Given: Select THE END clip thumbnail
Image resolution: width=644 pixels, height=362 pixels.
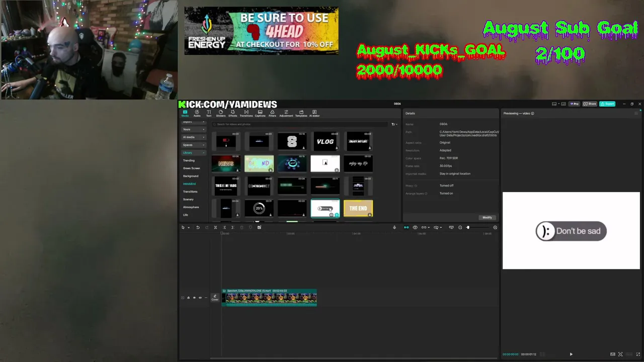Looking at the screenshot, I should click(x=358, y=208).
